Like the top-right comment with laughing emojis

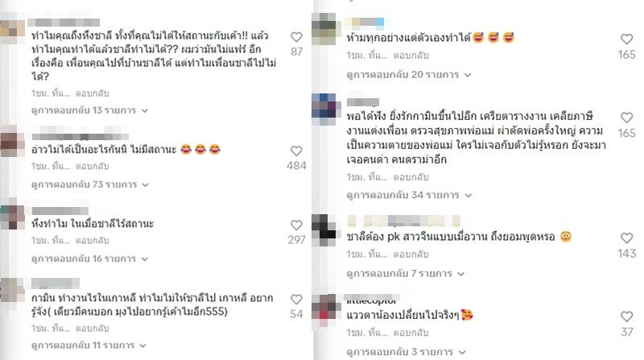[x=626, y=39]
